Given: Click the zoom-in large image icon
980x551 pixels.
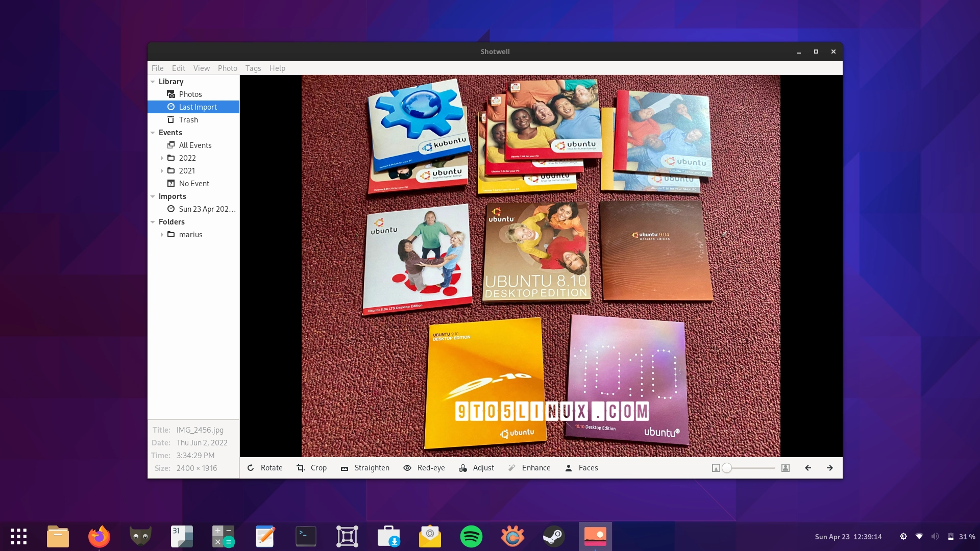Looking at the screenshot, I should [786, 468].
